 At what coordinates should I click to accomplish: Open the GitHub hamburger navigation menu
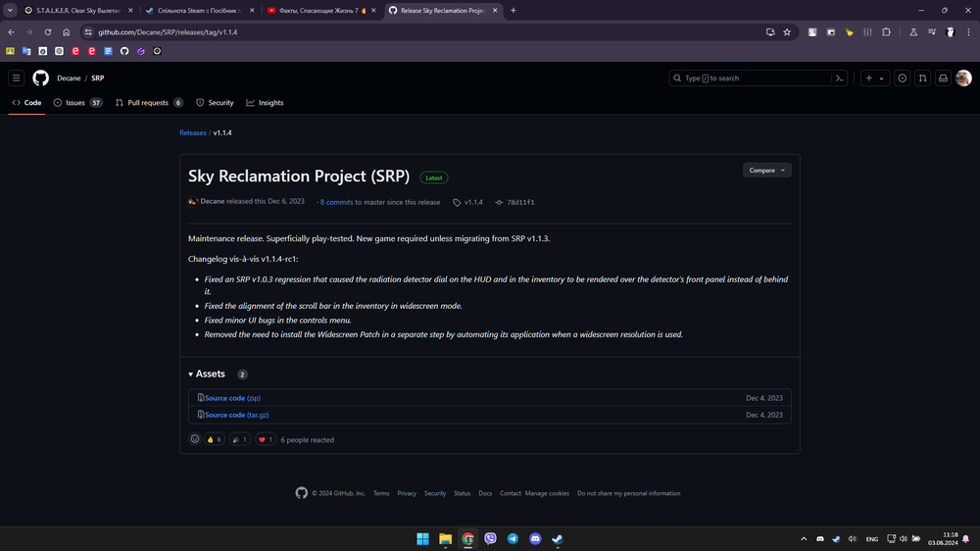(x=17, y=78)
